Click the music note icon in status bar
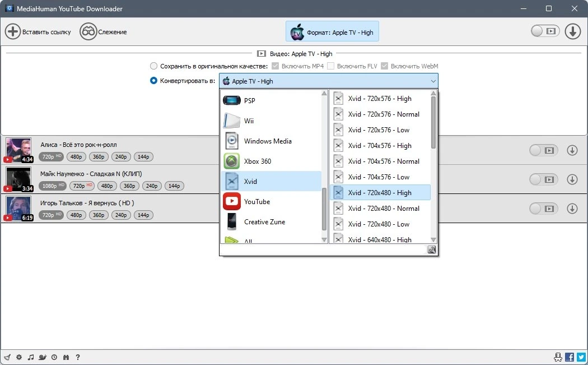This screenshot has width=588, height=365. [31, 357]
